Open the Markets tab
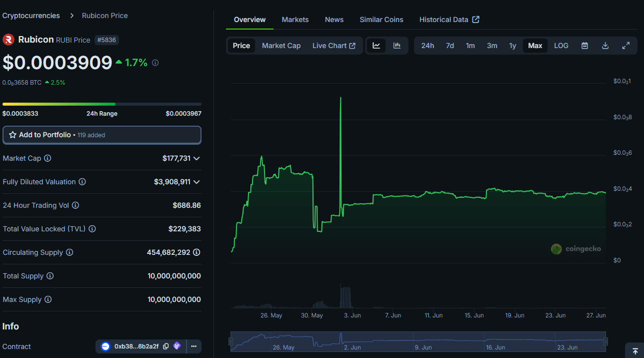This screenshot has height=358, width=644. 295,20
